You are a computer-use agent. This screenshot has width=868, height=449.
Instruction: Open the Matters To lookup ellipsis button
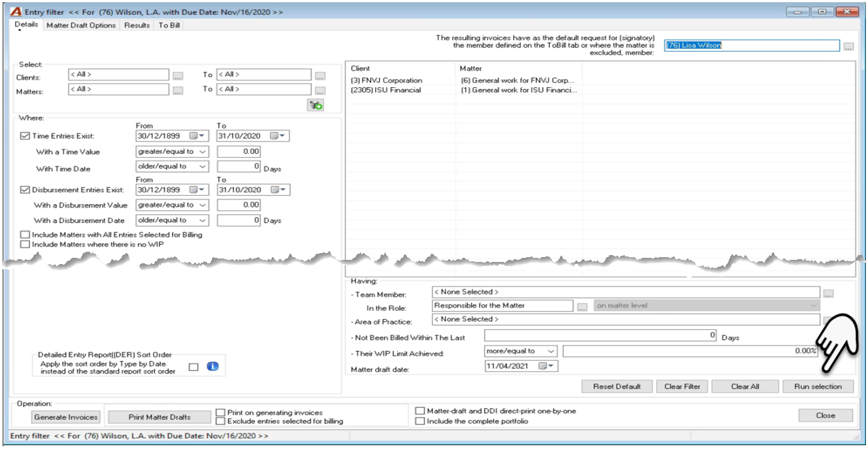coord(320,90)
